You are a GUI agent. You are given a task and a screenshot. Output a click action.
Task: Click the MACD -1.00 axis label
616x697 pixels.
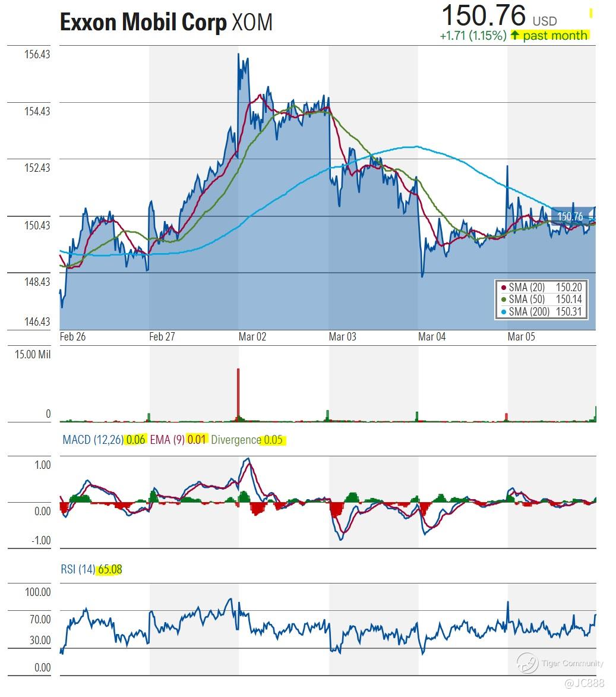pyautogui.click(x=42, y=541)
